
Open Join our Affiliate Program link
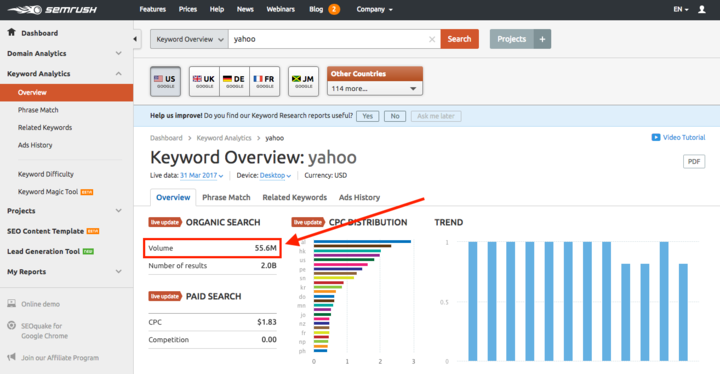pyautogui.click(x=60, y=358)
